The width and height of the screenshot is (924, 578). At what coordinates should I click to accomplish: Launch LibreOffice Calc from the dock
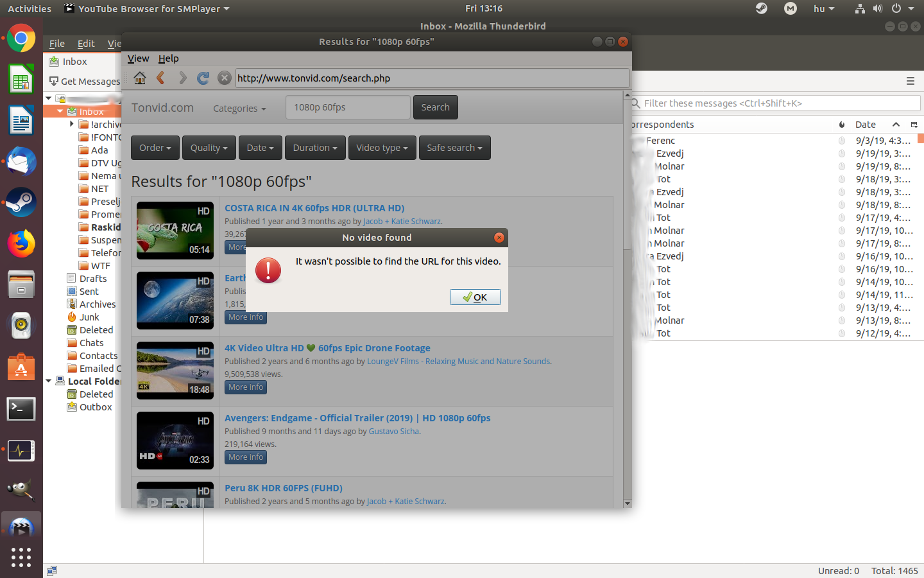pyautogui.click(x=21, y=80)
